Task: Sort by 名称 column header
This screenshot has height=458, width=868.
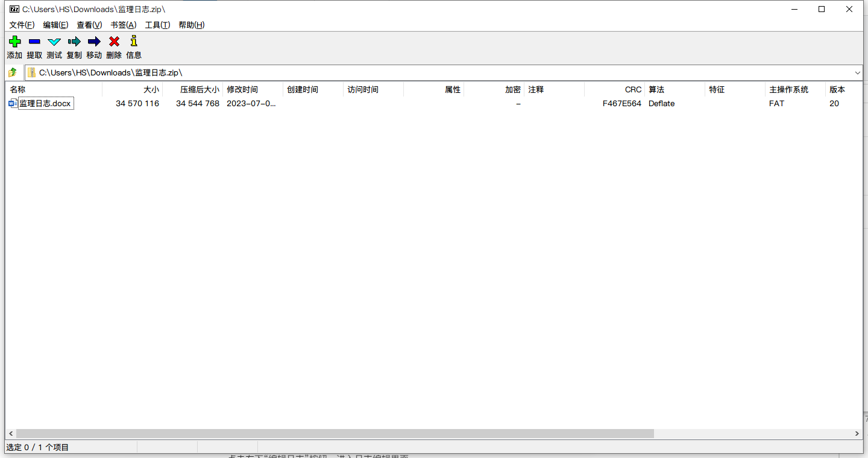Action: pyautogui.click(x=54, y=89)
